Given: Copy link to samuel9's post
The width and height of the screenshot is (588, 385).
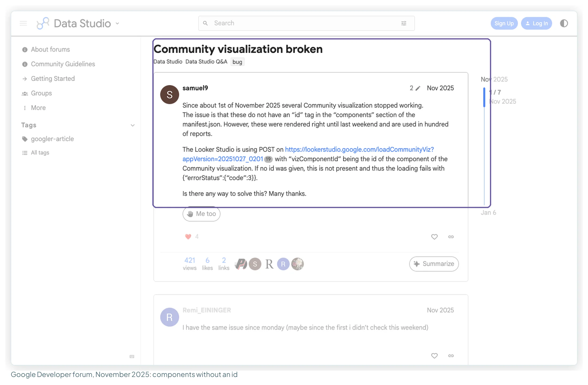Looking at the screenshot, I should click(x=451, y=237).
